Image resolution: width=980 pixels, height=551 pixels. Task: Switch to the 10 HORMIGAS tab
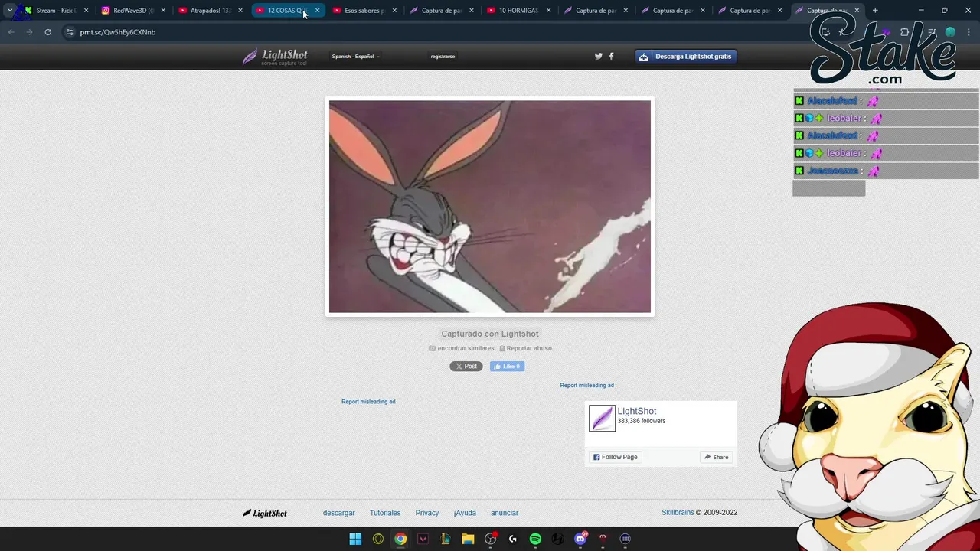[x=518, y=11]
